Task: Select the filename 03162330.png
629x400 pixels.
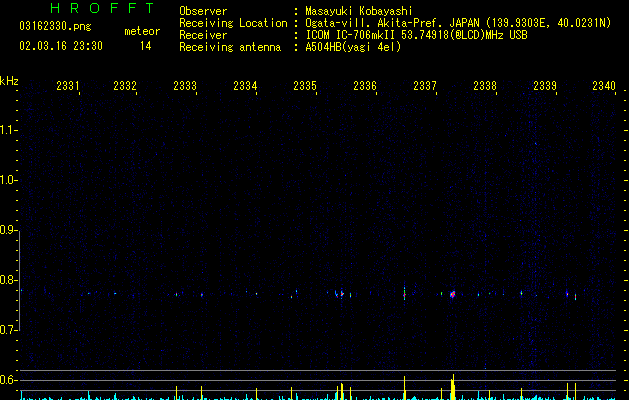Action: point(55,26)
